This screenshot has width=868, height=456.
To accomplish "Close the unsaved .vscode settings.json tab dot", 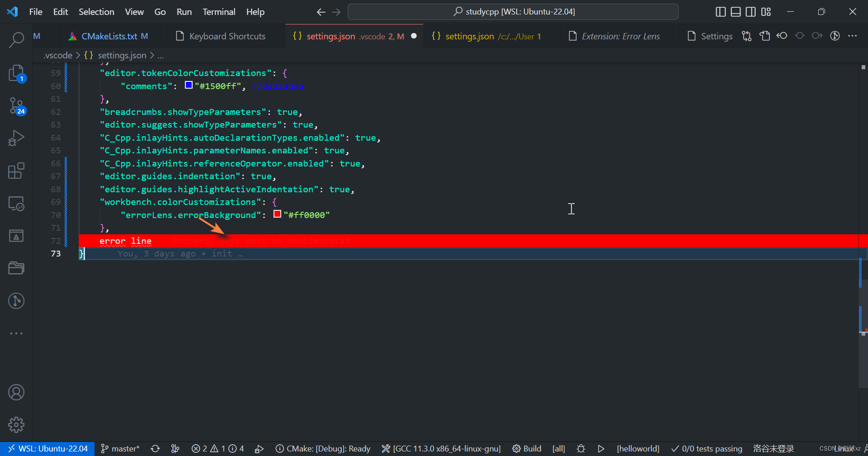I will tap(414, 36).
